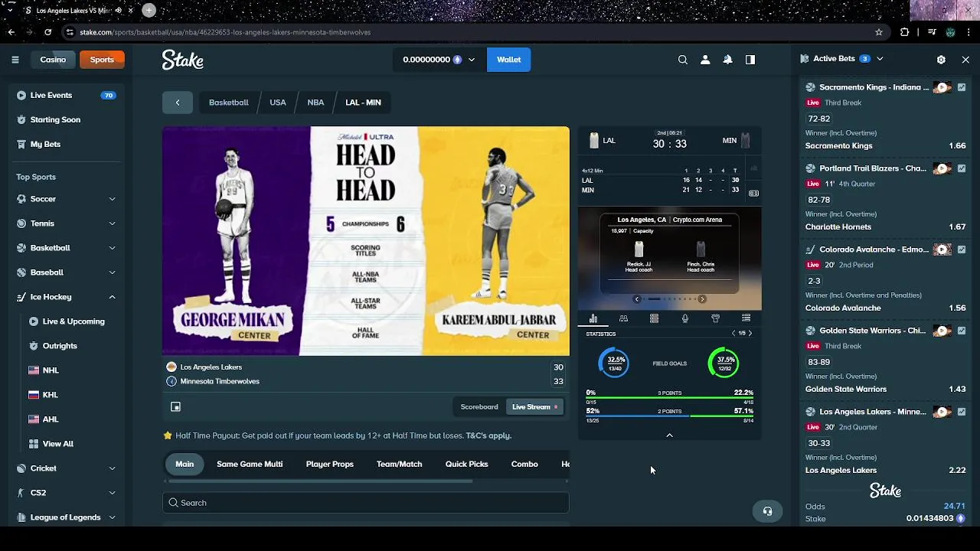Viewport: 980px width, 551px height.
Task: Click the T&C's apply link
Action: pyautogui.click(x=488, y=435)
